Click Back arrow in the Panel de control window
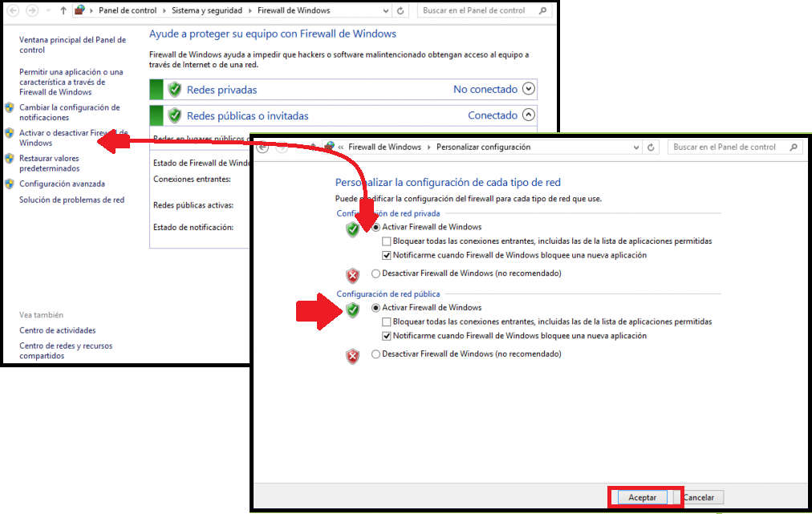812x514 pixels. [13, 10]
